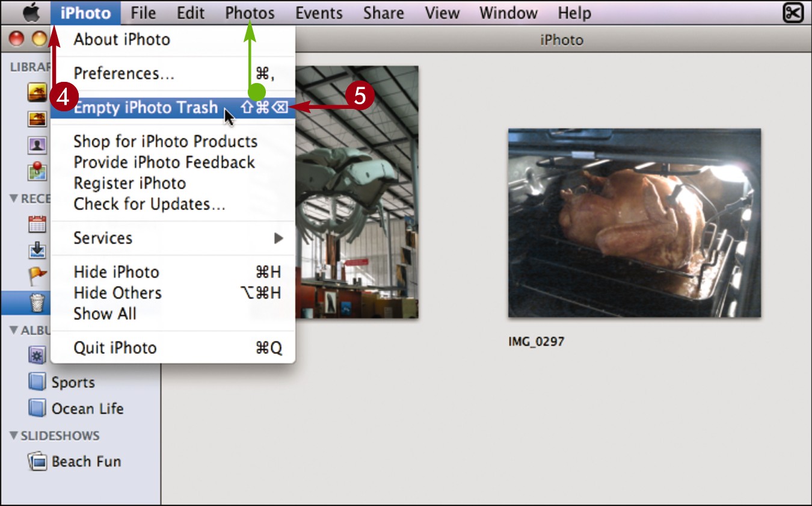Open the Sports album
This screenshot has height=506, width=812.
pyautogui.click(x=73, y=382)
